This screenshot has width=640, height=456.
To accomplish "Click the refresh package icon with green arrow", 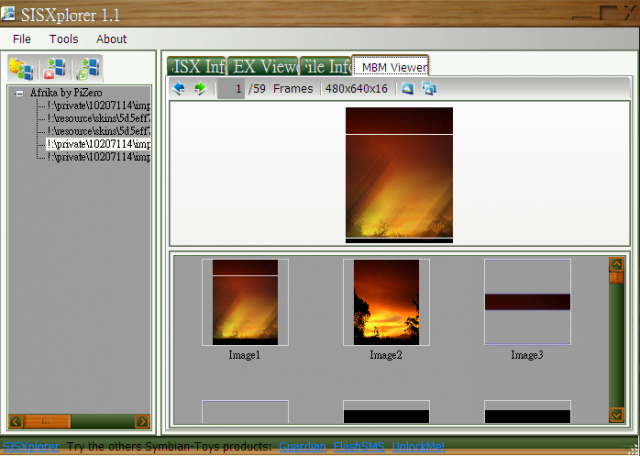I will 88,69.
